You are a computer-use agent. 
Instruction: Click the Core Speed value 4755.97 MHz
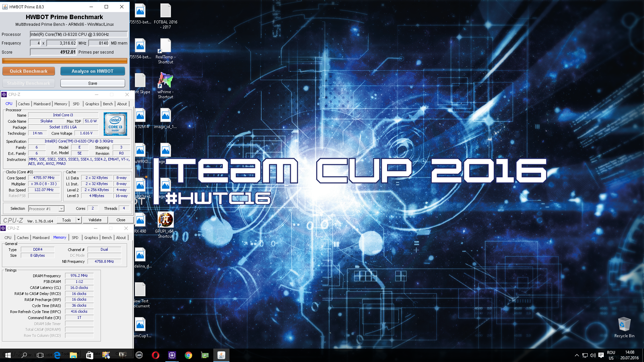click(44, 178)
